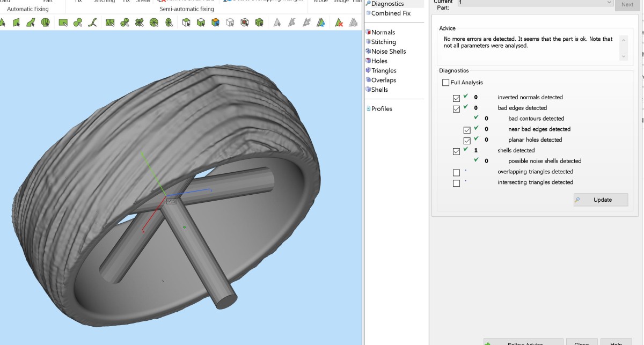Uncheck inverted normals detected checkbox
The height and width of the screenshot is (345, 644).
456,98
